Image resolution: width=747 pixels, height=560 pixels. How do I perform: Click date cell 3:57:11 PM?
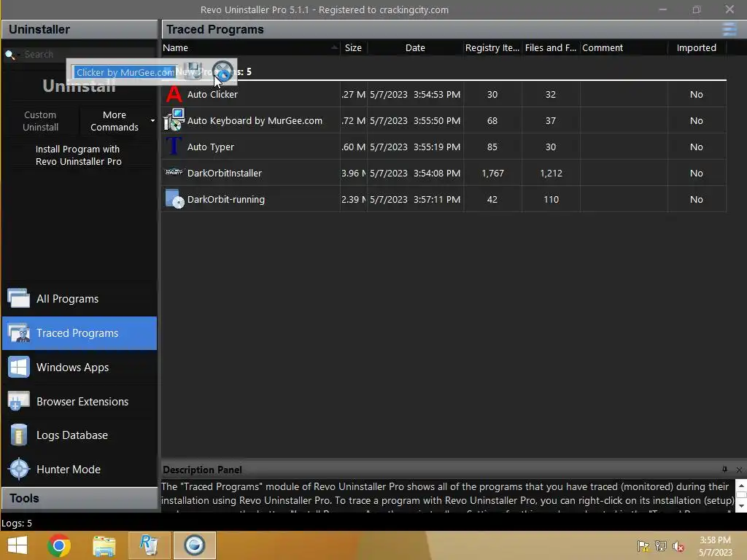click(x=415, y=199)
